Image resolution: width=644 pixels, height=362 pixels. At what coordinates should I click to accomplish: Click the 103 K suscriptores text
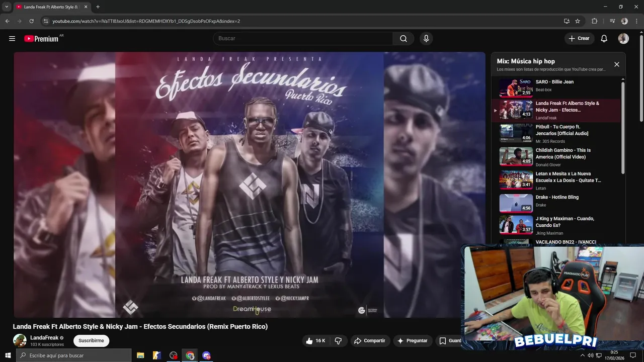point(47,344)
